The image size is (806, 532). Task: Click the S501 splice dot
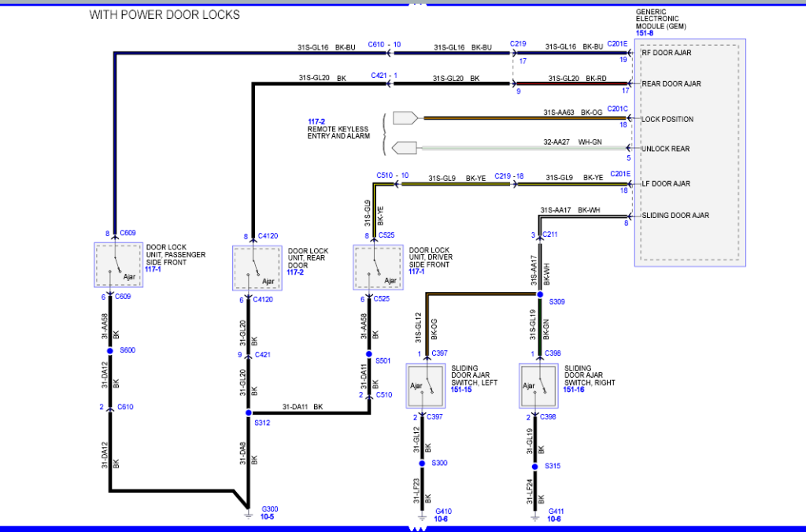(368, 354)
